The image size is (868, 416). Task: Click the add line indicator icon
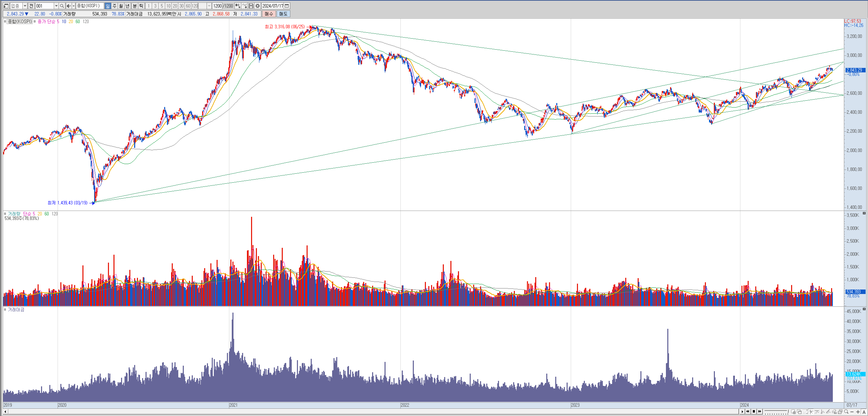click(245, 6)
